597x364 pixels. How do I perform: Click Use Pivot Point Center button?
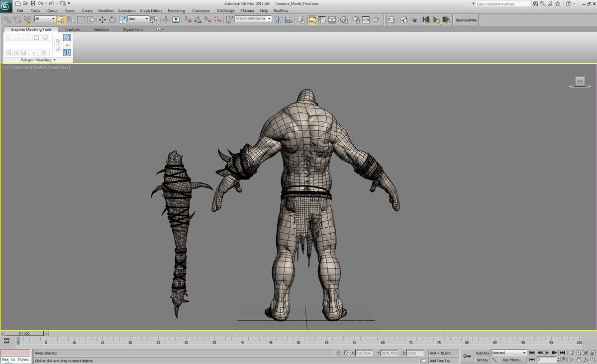point(154,20)
